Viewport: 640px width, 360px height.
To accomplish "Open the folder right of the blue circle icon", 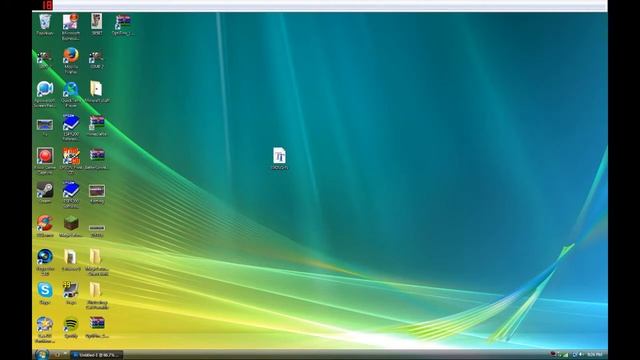I will [71, 260].
